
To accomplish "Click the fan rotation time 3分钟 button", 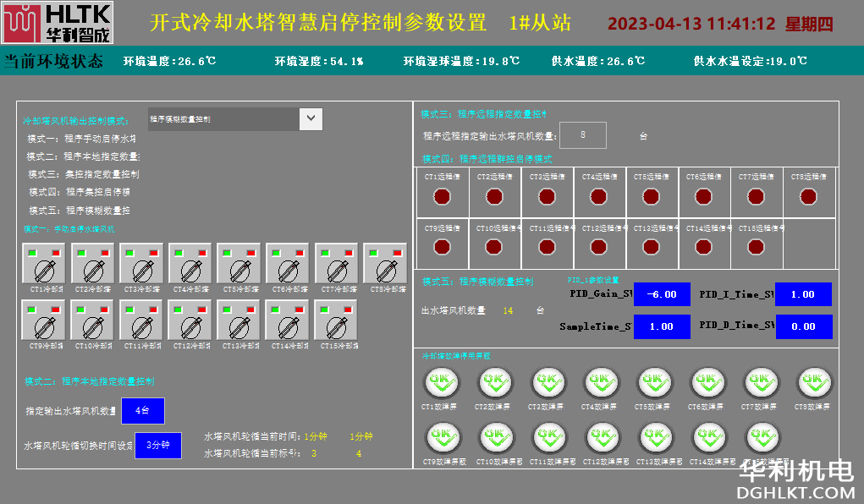I will pyautogui.click(x=157, y=445).
